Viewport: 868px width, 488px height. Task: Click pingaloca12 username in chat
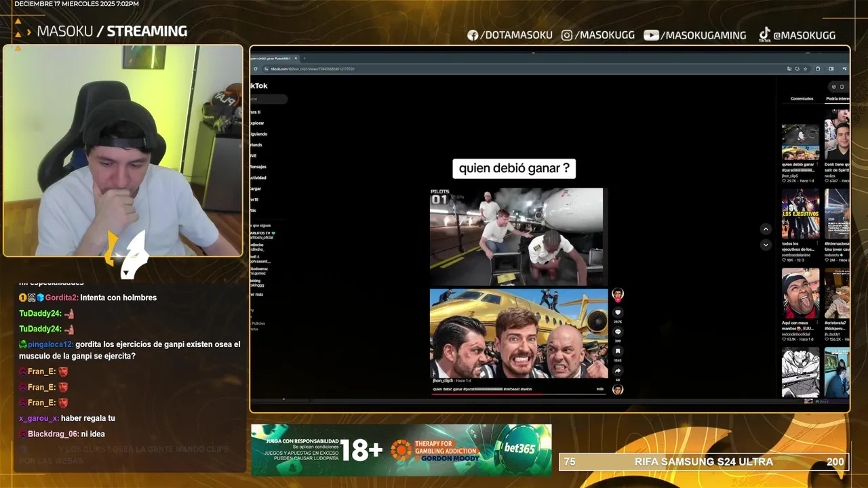(x=50, y=344)
